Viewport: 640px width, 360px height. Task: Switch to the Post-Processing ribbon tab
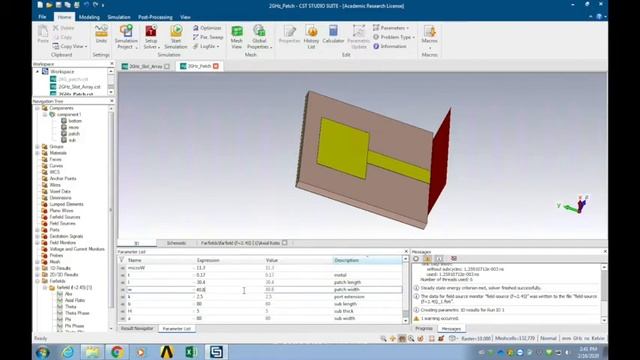[155, 17]
